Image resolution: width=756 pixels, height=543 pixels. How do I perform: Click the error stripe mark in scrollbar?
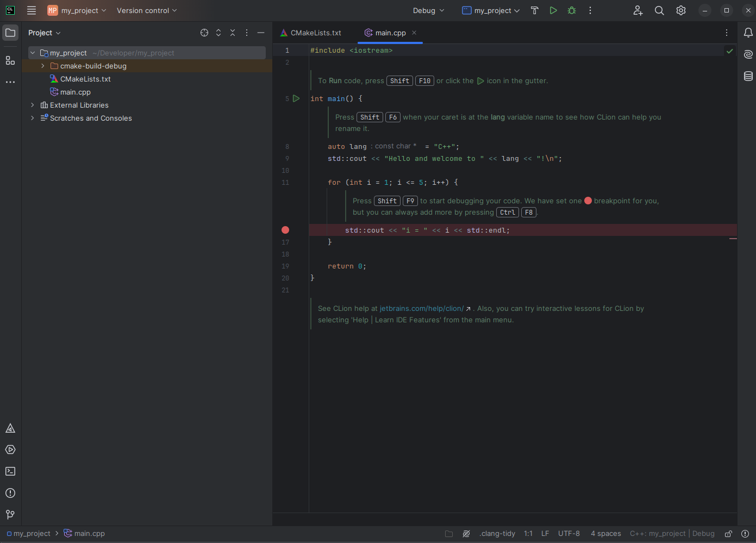(733, 239)
